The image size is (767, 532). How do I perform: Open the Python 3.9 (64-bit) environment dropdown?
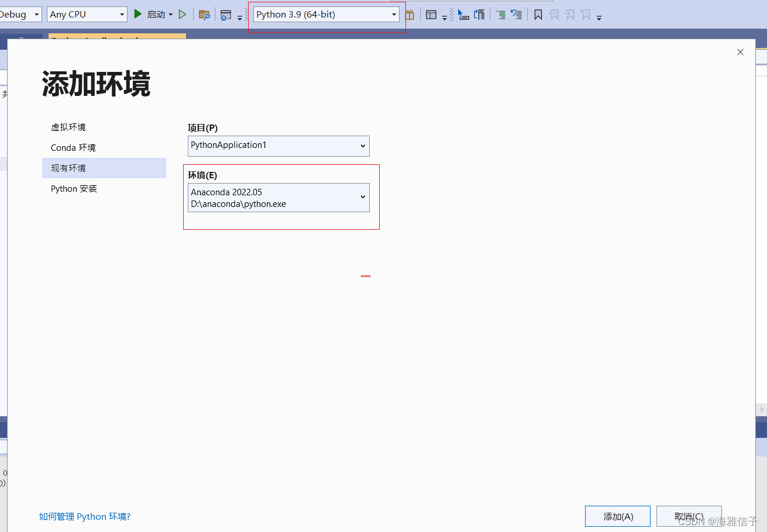point(326,15)
